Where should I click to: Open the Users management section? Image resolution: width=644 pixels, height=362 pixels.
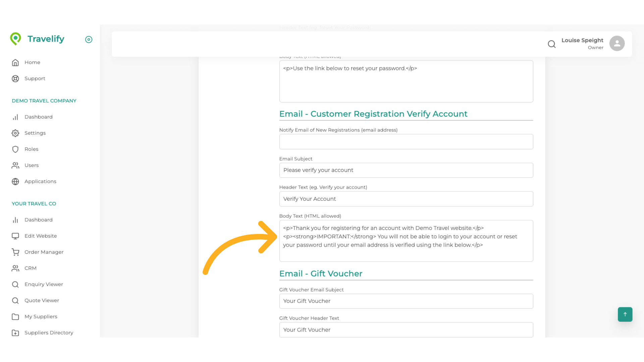pyautogui.click(x=32, y=165)
